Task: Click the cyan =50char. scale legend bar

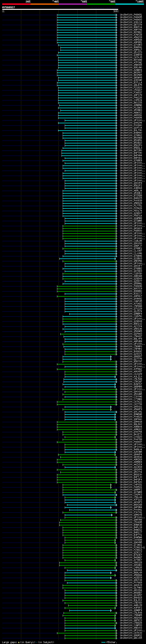Action: (104, 642)
